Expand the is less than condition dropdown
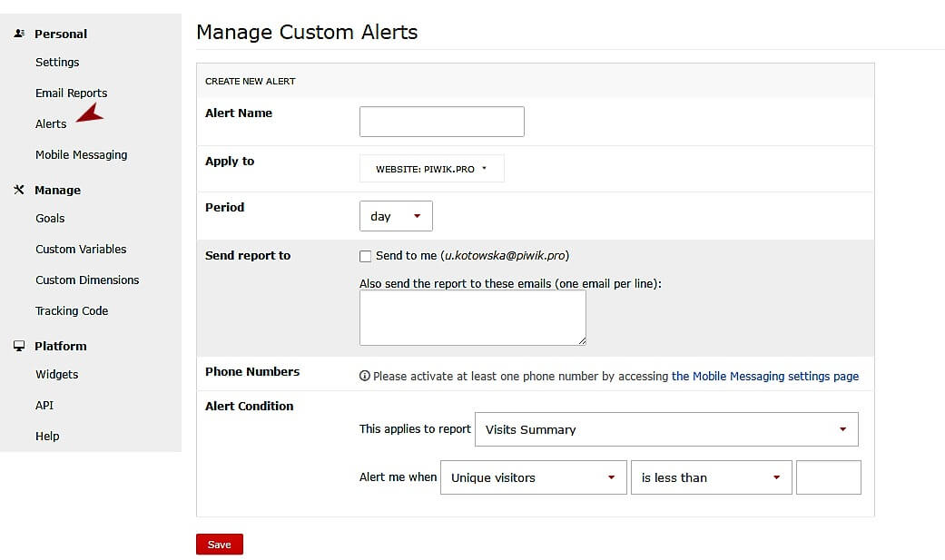This screenshot has height=560, width=945. pyautogui.click(x=710, y=476)
